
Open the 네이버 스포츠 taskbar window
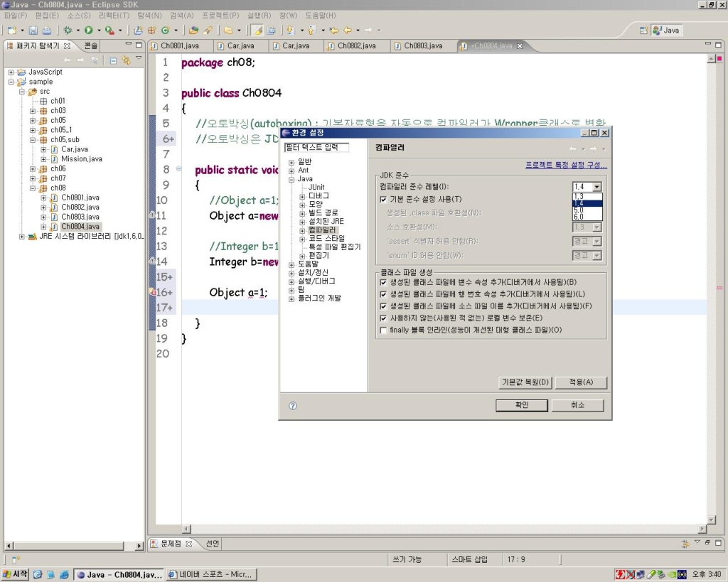point(210,575)
